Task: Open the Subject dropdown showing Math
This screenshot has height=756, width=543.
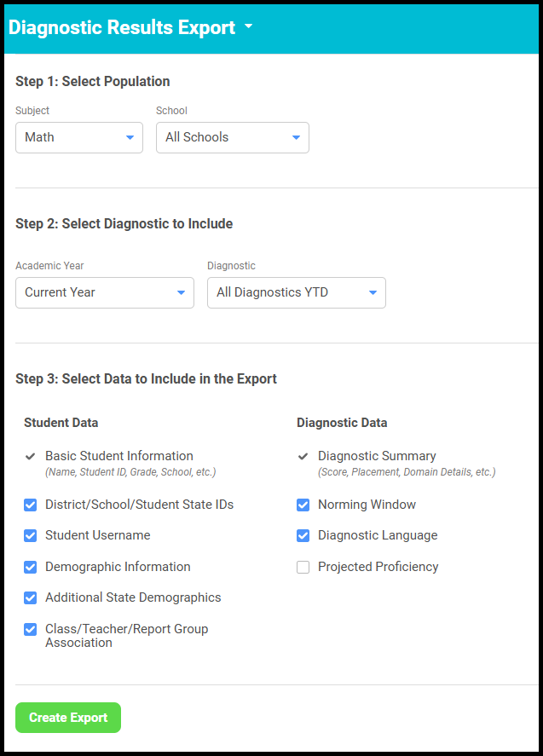Action: point(79,137)
